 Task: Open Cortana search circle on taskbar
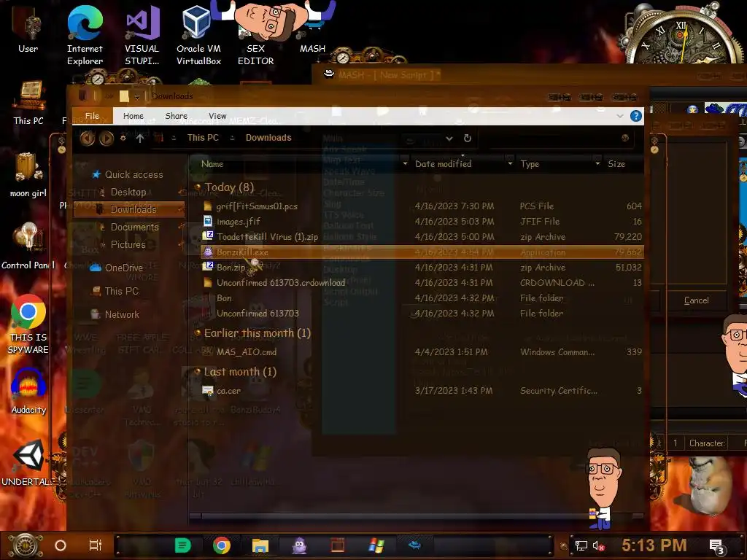[x=60, y=545]
